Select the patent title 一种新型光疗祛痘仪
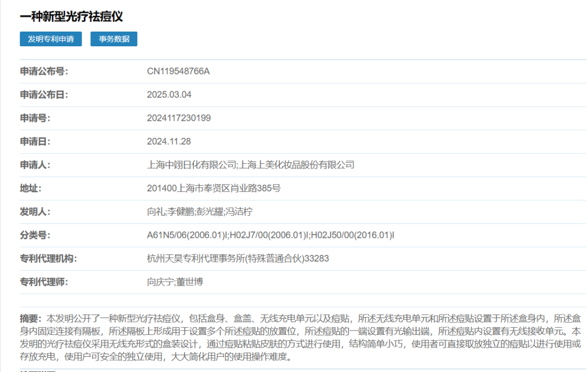588x372 pixels. click(x=71, y=16)
